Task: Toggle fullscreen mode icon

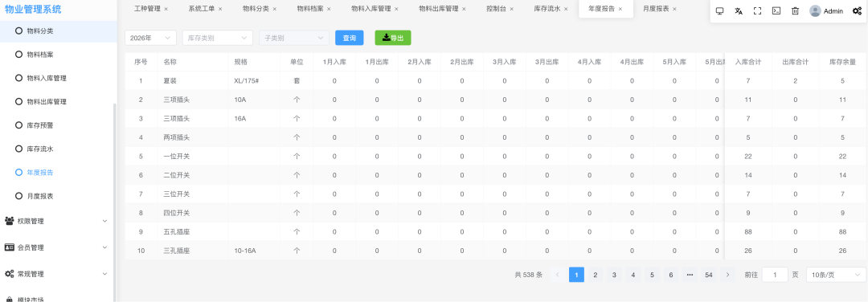Action: pos(757,11)
